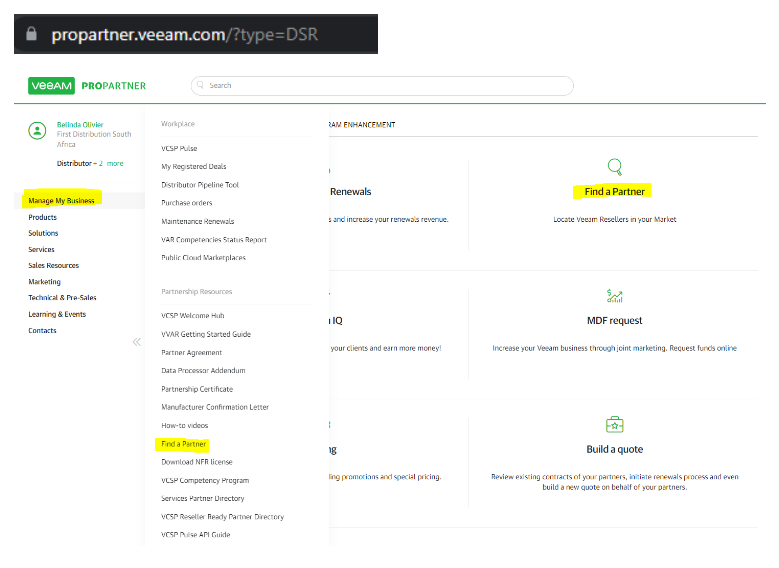
Task: Select Technical & Pre-Sales in sidebar
Action: [62, 298]
